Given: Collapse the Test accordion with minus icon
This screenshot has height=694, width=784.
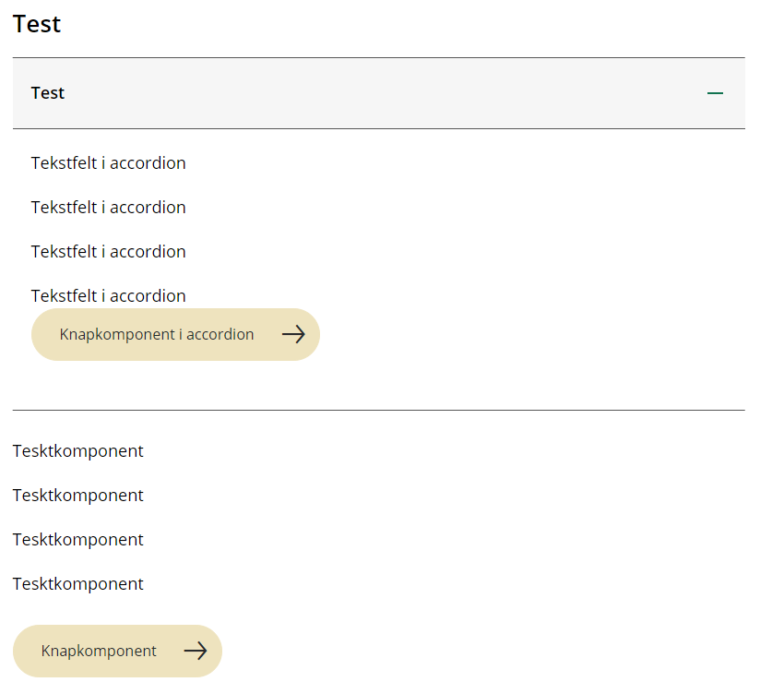Looking at the screenshot, I should [x=715, y=93].
